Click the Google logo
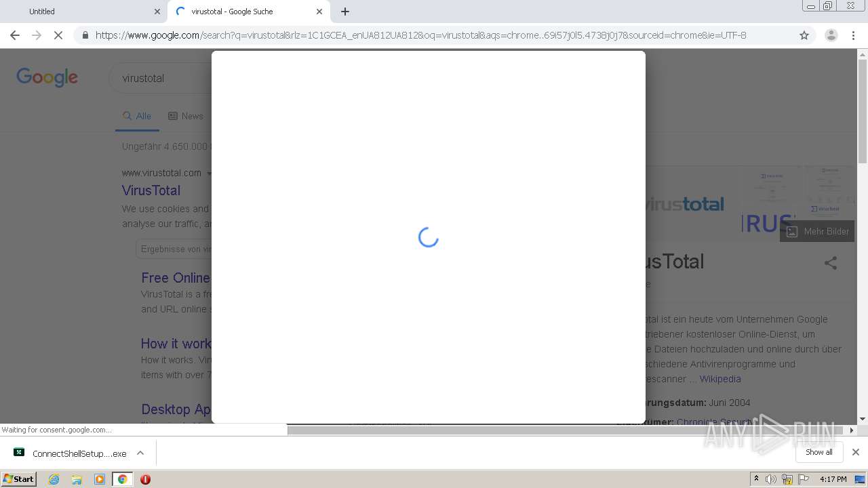Image resolution: width=868 pixels, height=488 pixels. pos(47,77)
